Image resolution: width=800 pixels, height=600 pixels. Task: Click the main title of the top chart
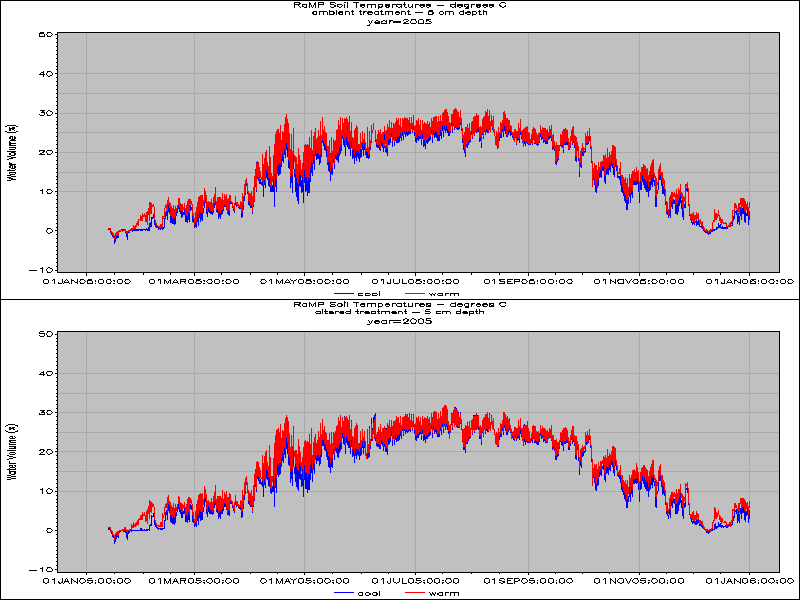tap(398, 5)
